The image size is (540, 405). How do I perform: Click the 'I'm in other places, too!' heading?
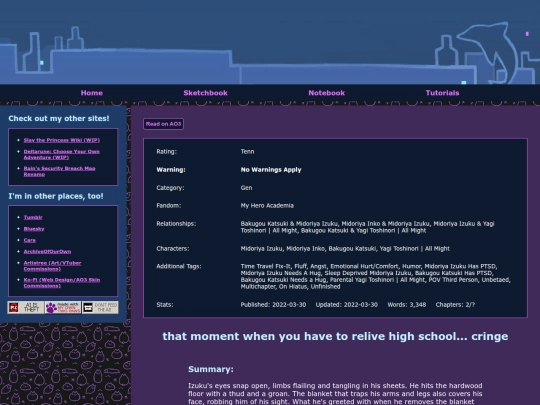[56, 196]
